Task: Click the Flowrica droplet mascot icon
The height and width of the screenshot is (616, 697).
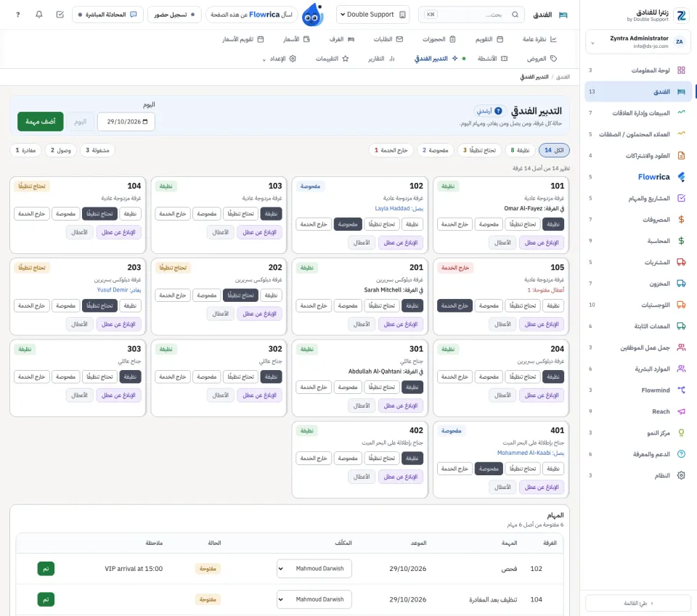Action: tap(312, 15)
